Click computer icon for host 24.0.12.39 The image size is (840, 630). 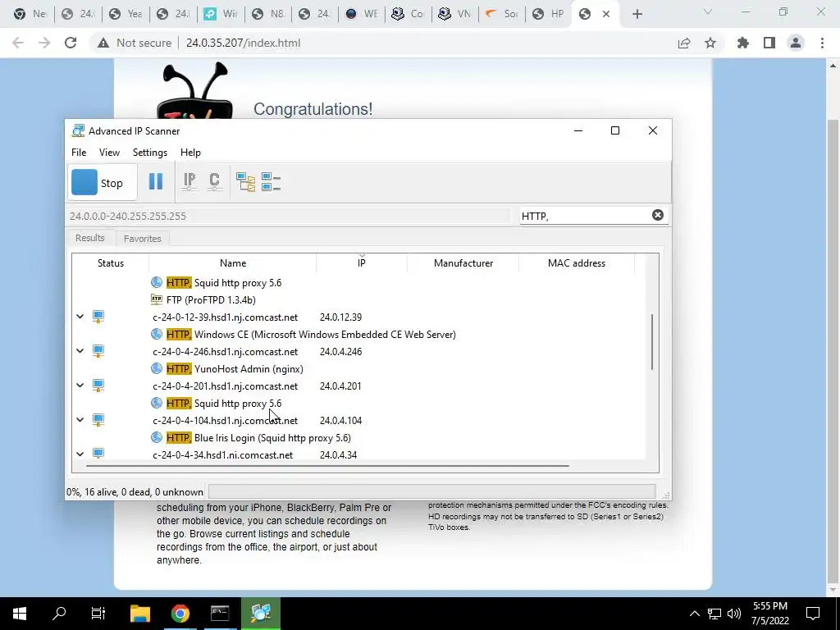tap(98, 317)
